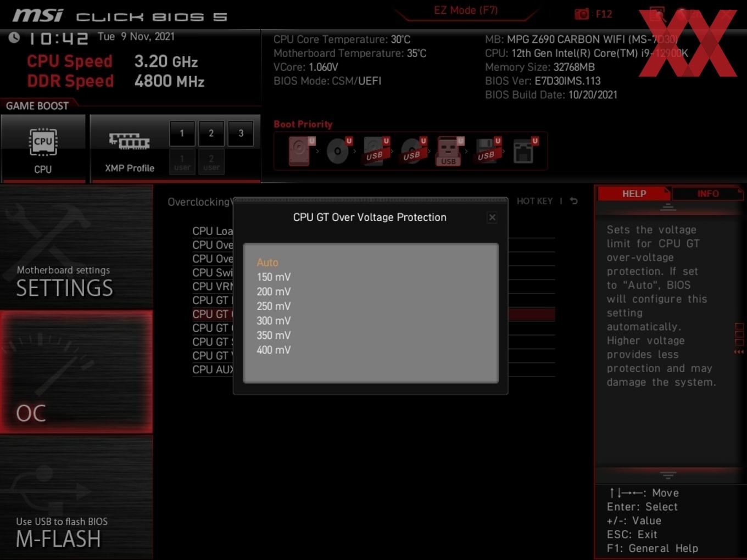Click the Overclocking breadcrumb text
The width and height of the screenshot is (747, 560).
point(200,202)
